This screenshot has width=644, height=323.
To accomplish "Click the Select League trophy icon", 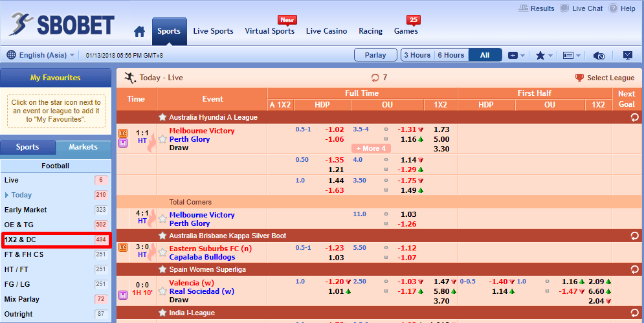I will click(x=579, y=78).
